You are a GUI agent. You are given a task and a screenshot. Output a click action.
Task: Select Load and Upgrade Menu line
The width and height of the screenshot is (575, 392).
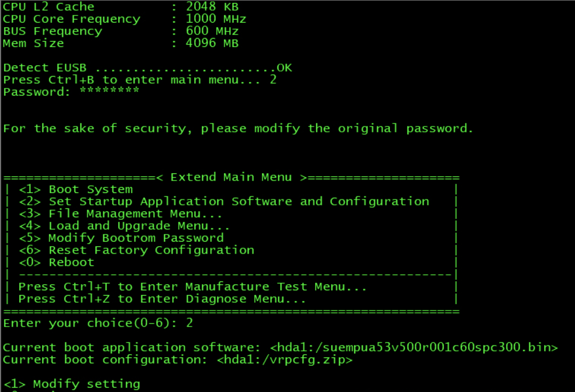pyautogui.click(x=124, y=226)
